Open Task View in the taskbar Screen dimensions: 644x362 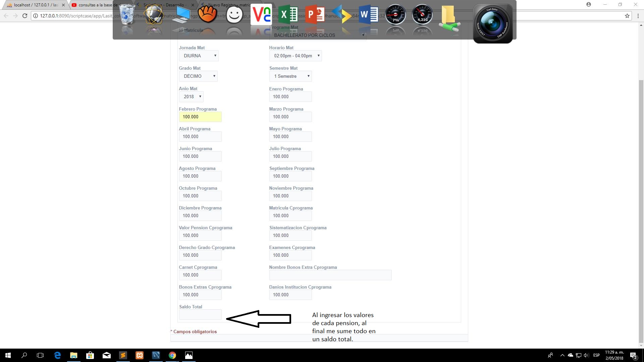click(x=40, y=355)
